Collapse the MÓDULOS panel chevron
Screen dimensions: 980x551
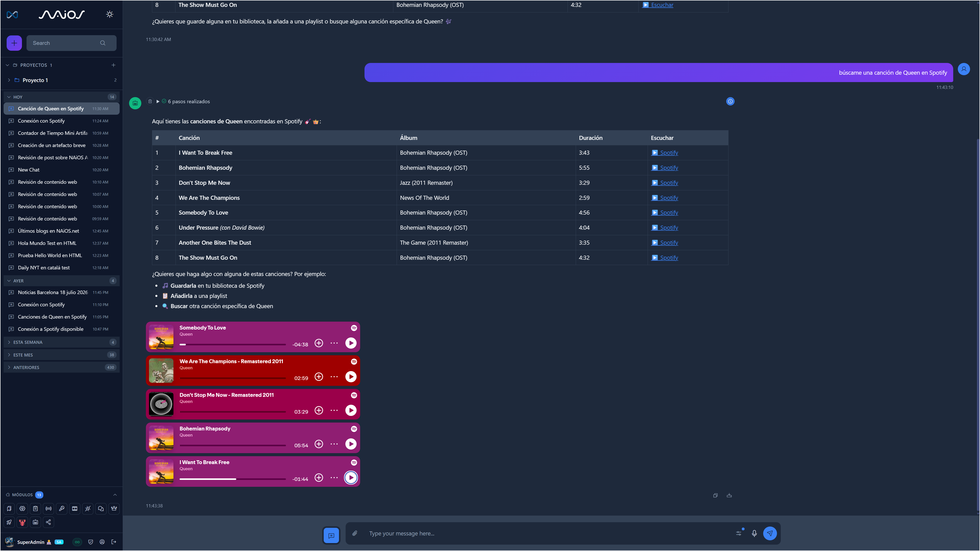coord(115,495)
